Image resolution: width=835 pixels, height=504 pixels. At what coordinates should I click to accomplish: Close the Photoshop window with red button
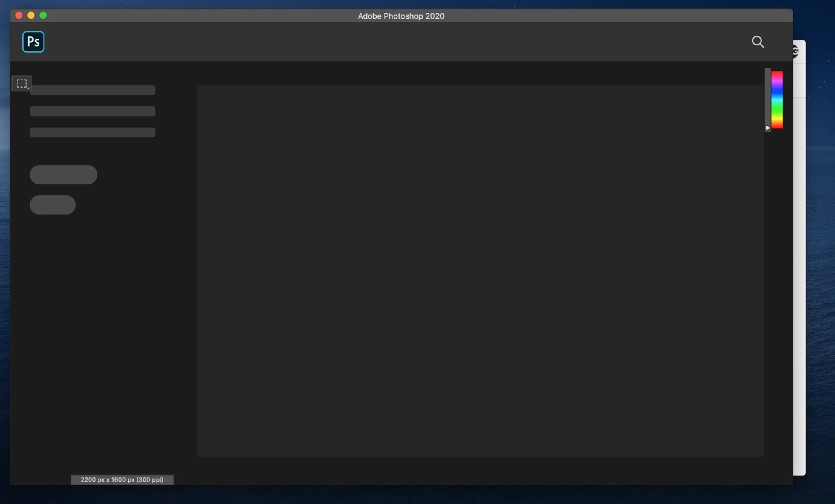click(19, 15)
